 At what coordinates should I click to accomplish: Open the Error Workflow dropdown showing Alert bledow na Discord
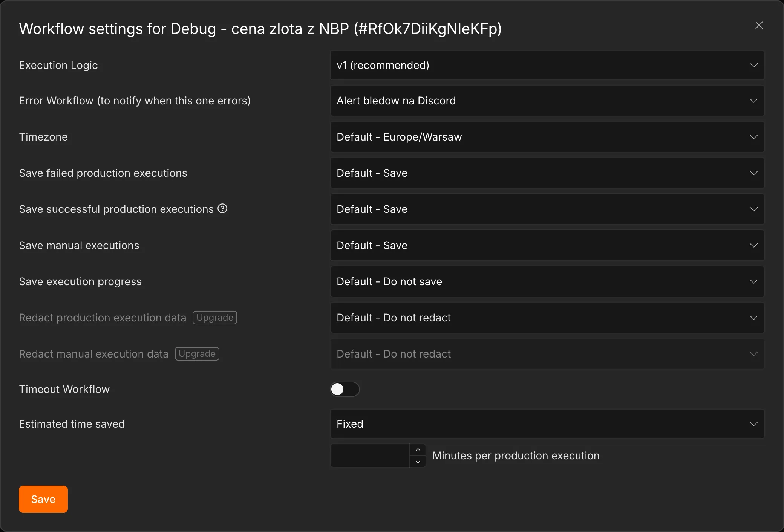(x=547, y=101)
